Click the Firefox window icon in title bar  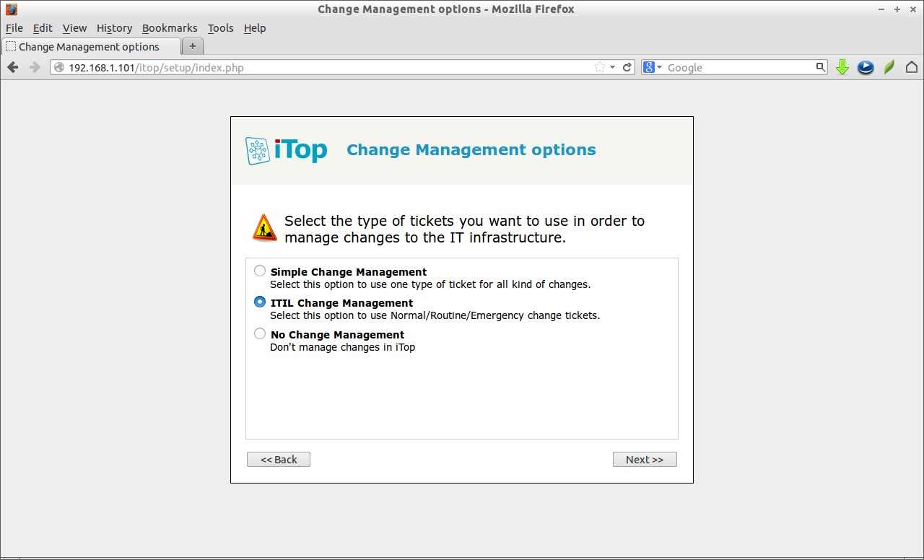[11, 9]
